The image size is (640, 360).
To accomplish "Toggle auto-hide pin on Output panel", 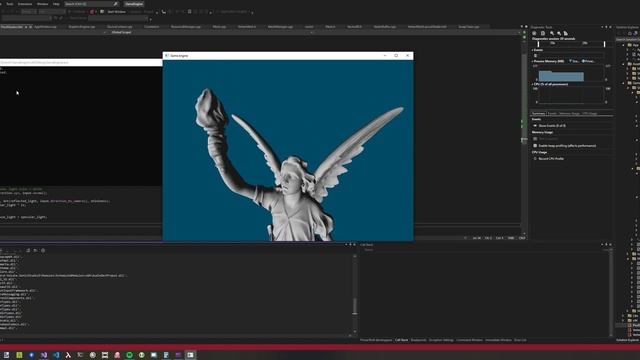I will pos(350,244).
